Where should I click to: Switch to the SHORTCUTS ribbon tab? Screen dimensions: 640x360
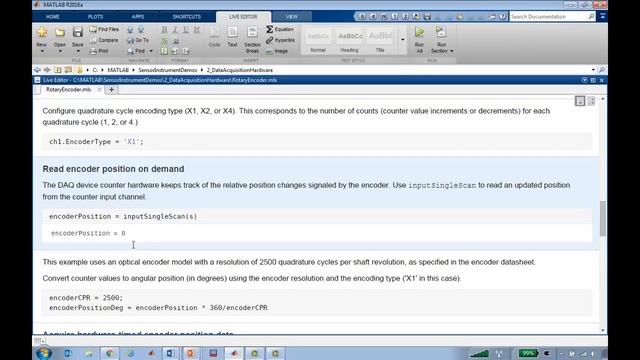click(x=187, y=17)
